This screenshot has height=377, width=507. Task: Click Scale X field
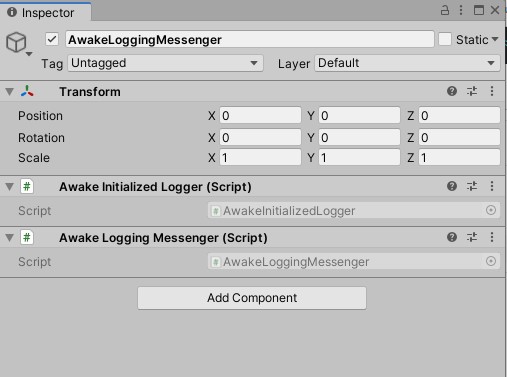(260, 157)
